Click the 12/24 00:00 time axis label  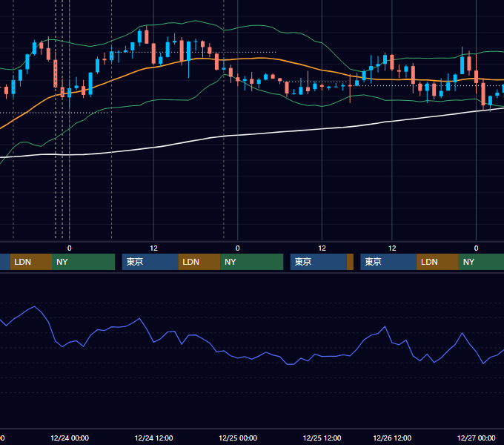[70, 438]
